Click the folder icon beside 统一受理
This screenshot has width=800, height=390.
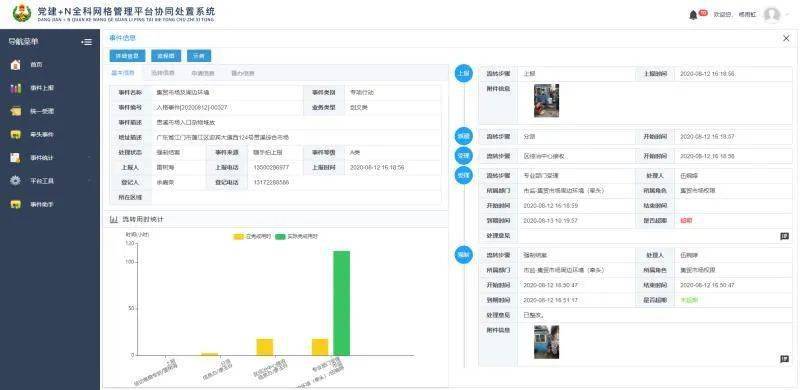click(16, 111)
